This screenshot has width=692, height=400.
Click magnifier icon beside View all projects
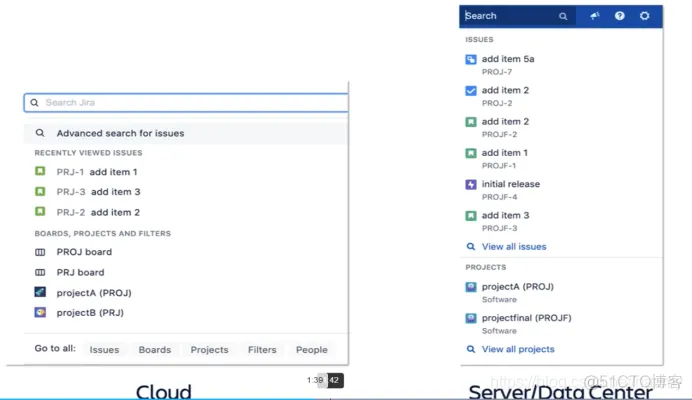471,349
